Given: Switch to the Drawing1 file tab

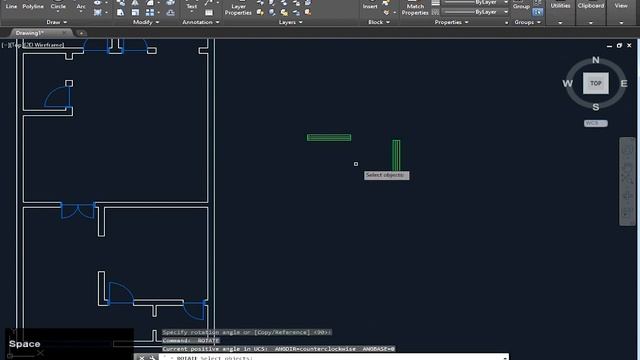Looking at the screenshot, I should pos(29,33).
